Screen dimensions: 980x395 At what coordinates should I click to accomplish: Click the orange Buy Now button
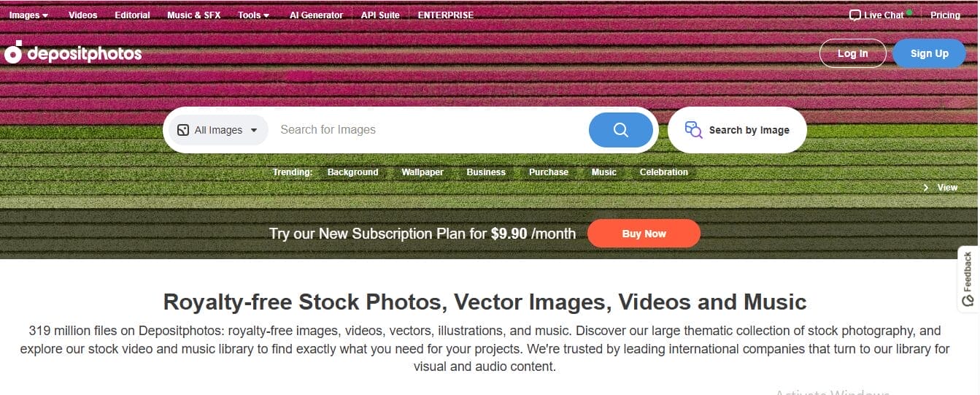[644, 234]
